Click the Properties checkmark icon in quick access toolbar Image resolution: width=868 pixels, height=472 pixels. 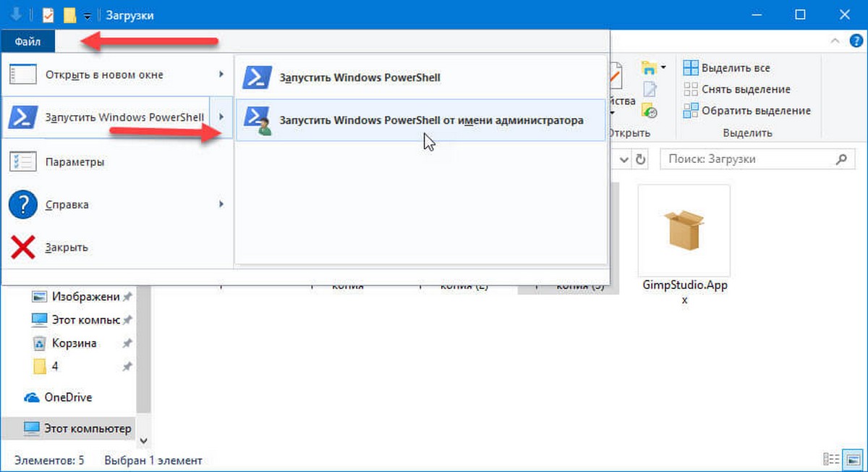[x=48, y=15]
